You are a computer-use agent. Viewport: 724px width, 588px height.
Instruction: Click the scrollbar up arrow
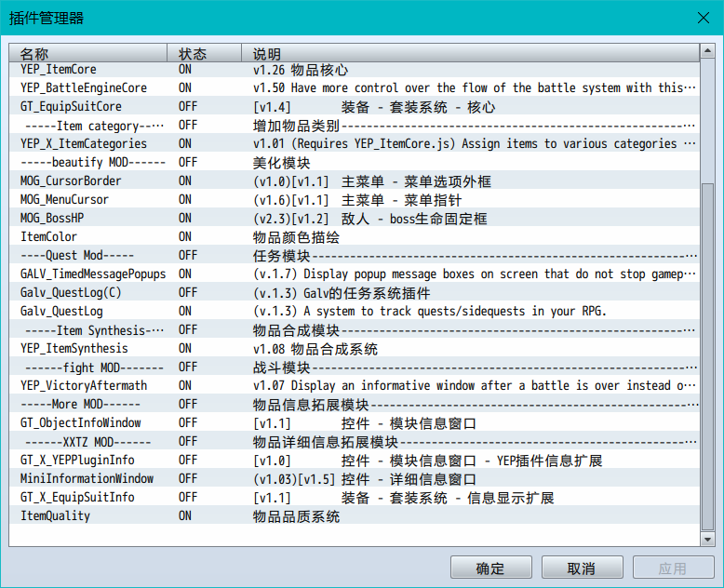click(x=707, y=51)
